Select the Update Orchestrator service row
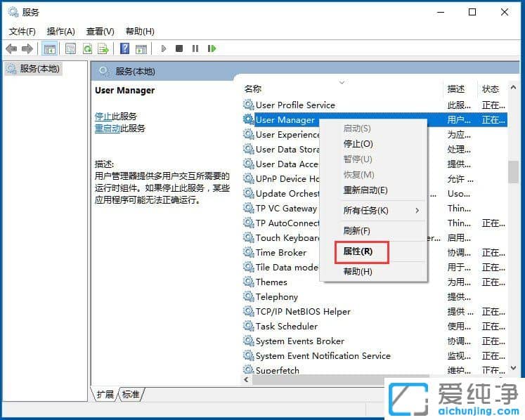525x420 pixels. [x=375, y=193]
